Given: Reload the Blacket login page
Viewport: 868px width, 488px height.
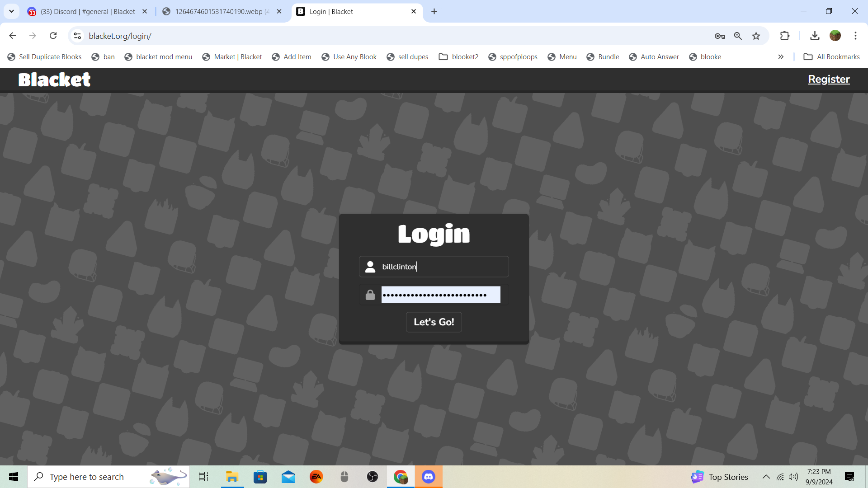Looking at the screenshot, I should (x=53, y=36).
